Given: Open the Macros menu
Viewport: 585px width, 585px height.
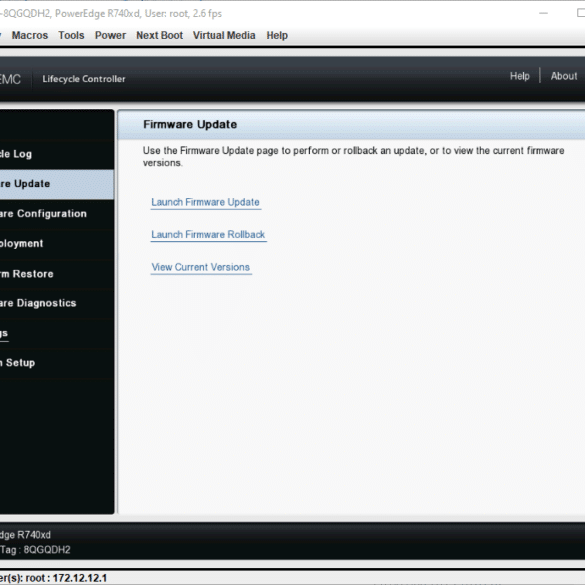Looking at the screenshot, I should (30, 35).
